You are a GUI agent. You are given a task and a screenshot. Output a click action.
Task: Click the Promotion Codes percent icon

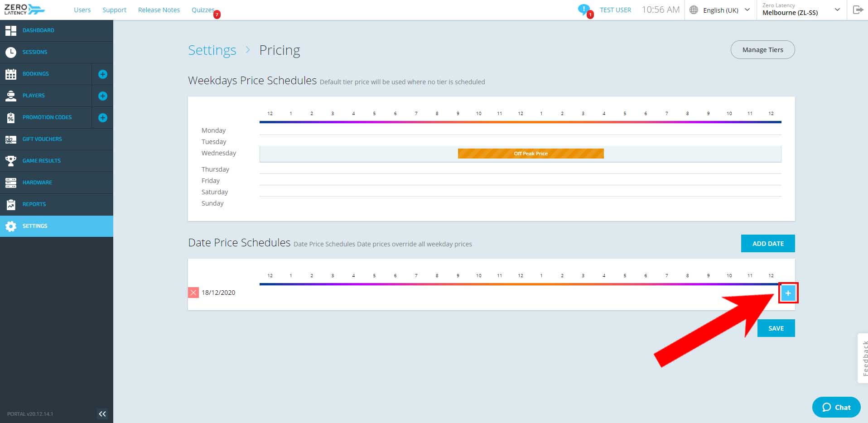click(11, 117)
